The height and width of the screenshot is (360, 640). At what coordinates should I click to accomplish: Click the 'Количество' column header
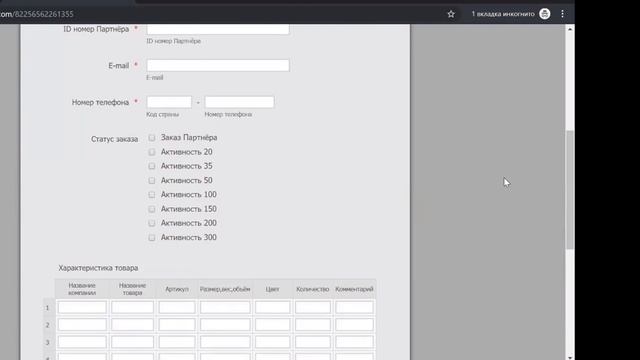(x=313, y=289)
